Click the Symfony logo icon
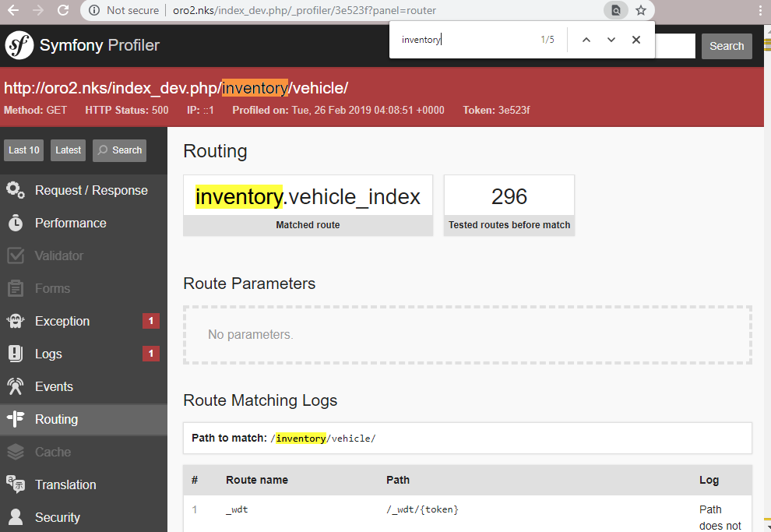 pyautogui.click(x=19, y=46)
